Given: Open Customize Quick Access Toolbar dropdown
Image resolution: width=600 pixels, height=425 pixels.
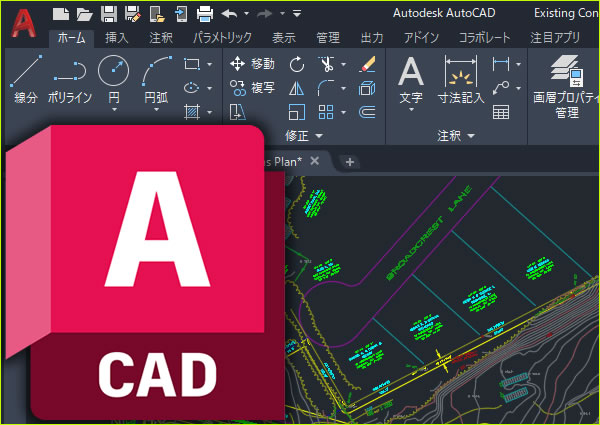Looking at the screenshot, I should tap(297, 13).
